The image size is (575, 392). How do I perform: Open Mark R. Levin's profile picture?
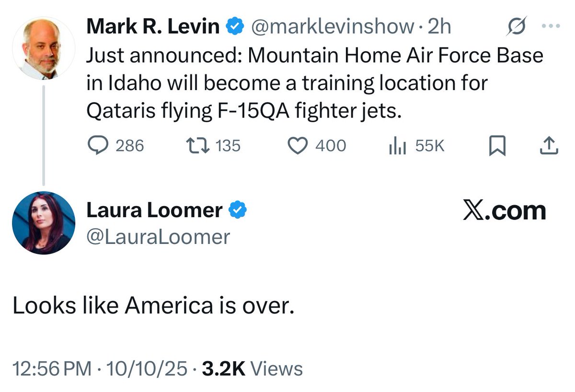click(43, 48)
